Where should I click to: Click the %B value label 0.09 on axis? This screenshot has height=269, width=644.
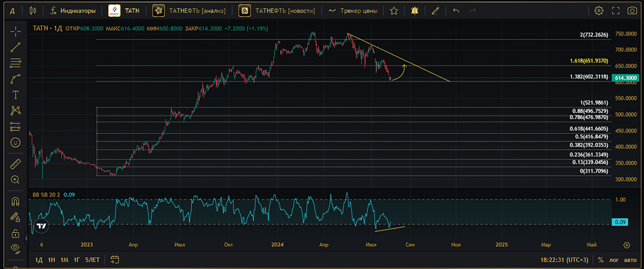point(620,222)
